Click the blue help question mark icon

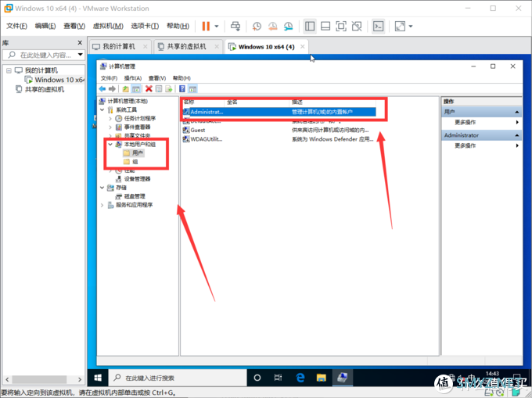tap(182, 89)
